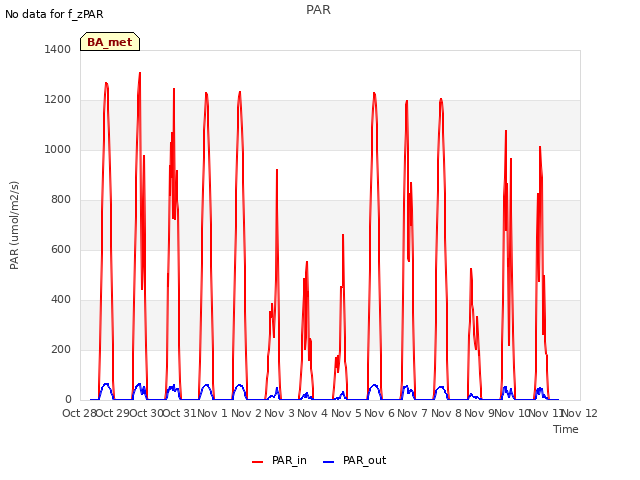Click the Time axis label
Viewport: 640px width, 480px height.
point(566,429)
